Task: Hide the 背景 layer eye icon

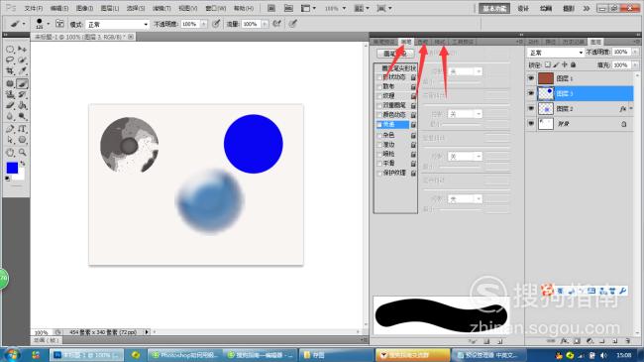Action: click(531, 123)
